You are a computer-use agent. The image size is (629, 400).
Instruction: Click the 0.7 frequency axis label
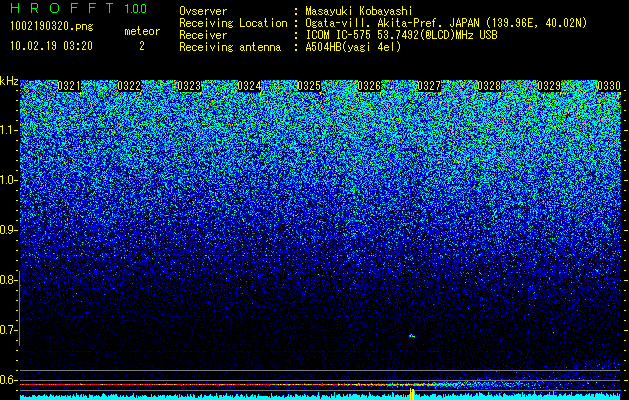click(x=8, y=330)
